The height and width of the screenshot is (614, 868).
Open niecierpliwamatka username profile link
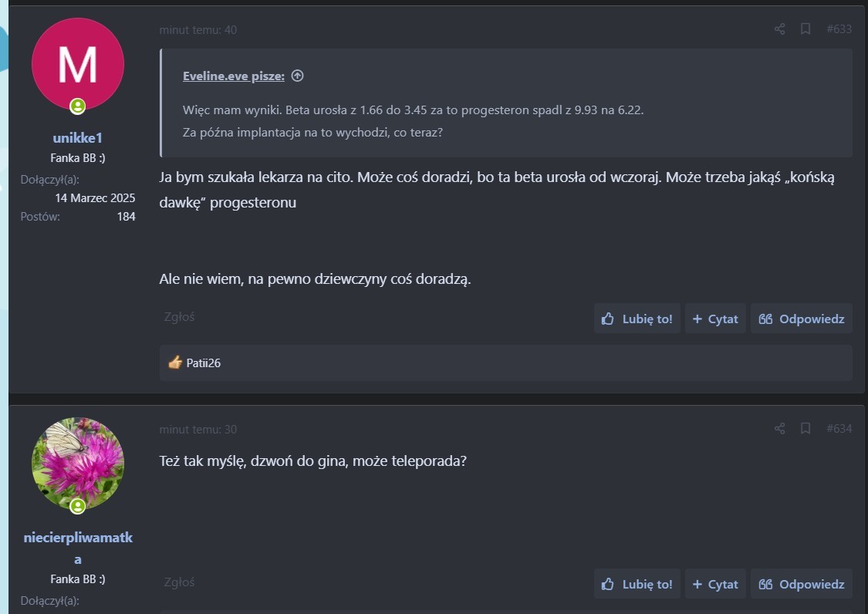(x=77, y=538)
